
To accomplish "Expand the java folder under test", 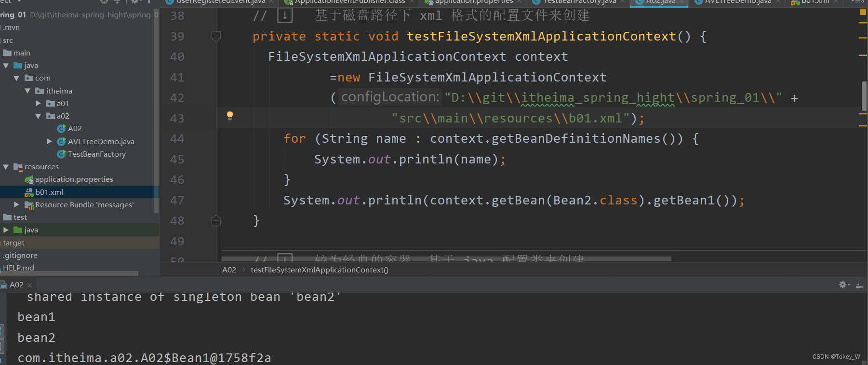I will click(x=6, y=230).
